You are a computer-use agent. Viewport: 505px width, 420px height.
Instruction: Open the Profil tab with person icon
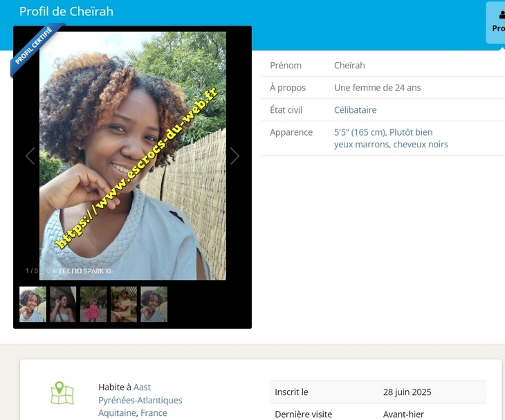coord(496,22)
